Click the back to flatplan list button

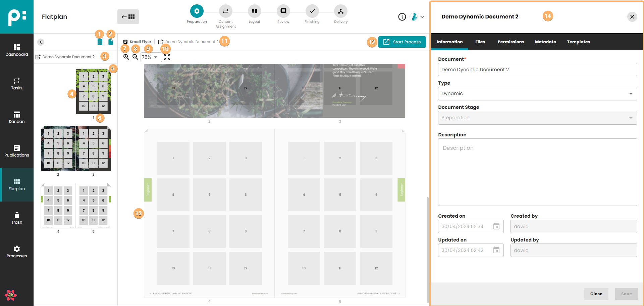tap(128, 17)
